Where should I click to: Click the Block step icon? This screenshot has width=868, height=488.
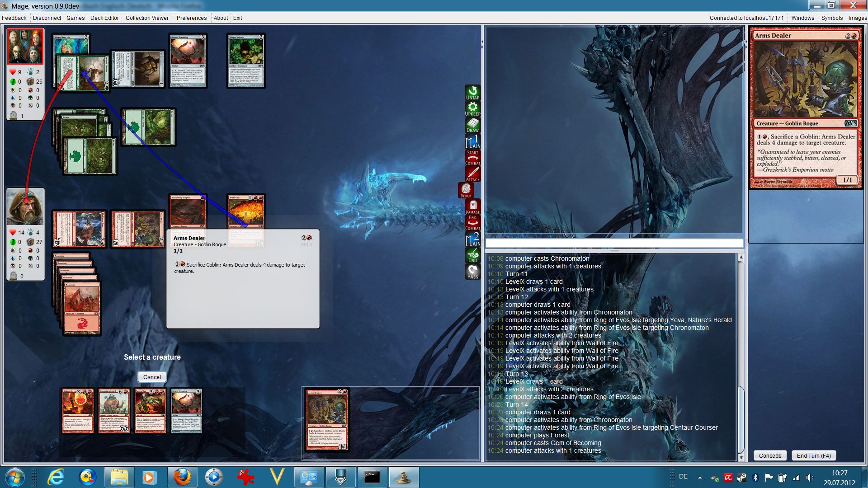point(466,190)
